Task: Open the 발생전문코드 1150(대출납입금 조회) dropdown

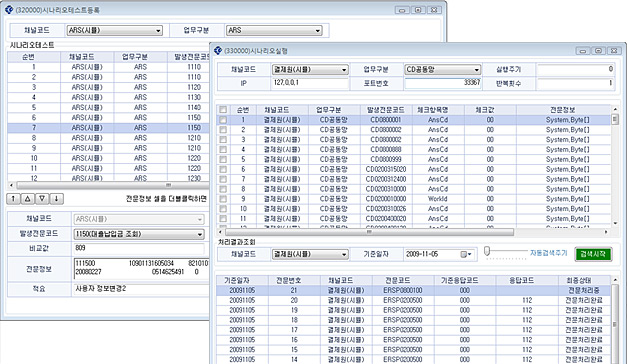Action: click(139, 234)
